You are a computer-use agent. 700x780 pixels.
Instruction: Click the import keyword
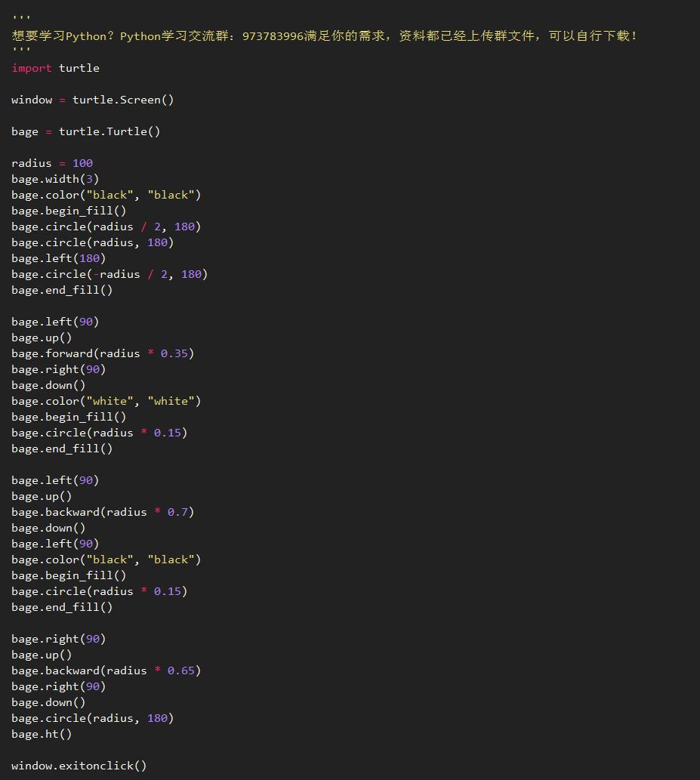coord(32,68)
